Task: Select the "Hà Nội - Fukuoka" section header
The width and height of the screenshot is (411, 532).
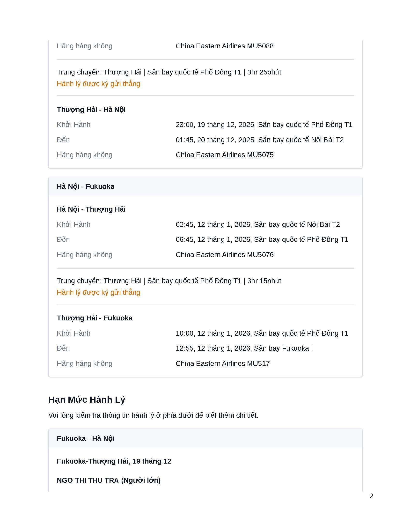Action: tap(85, 187)
